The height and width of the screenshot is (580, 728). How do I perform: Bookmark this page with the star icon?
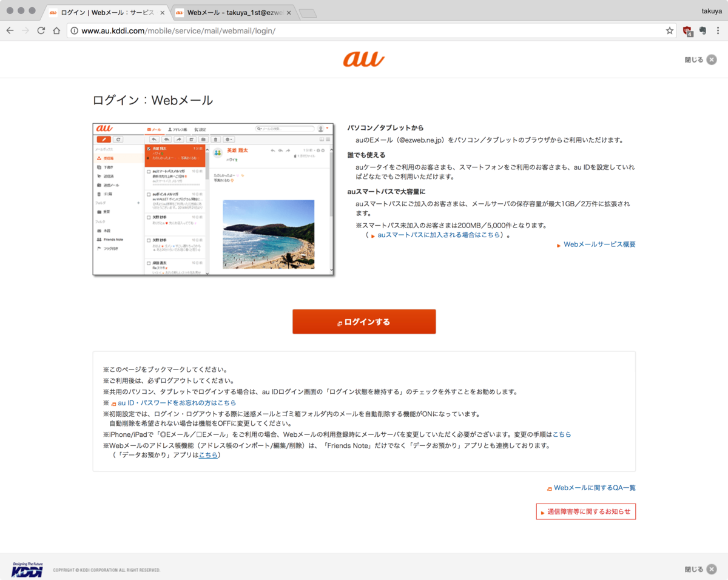click(670, 30)
